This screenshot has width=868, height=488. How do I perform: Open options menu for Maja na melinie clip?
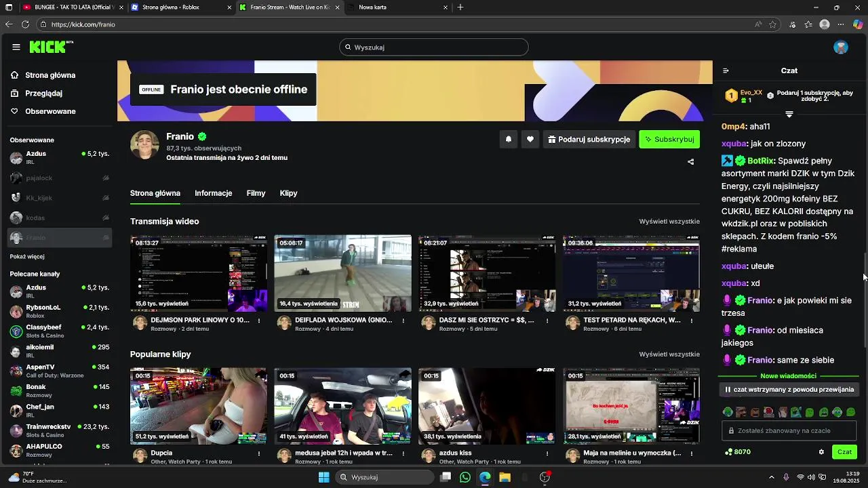(x=692, y=453)
